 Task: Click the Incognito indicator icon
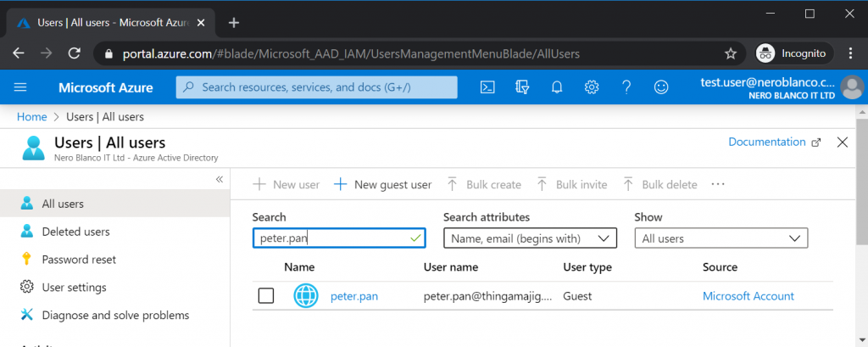tap(766, 53)
